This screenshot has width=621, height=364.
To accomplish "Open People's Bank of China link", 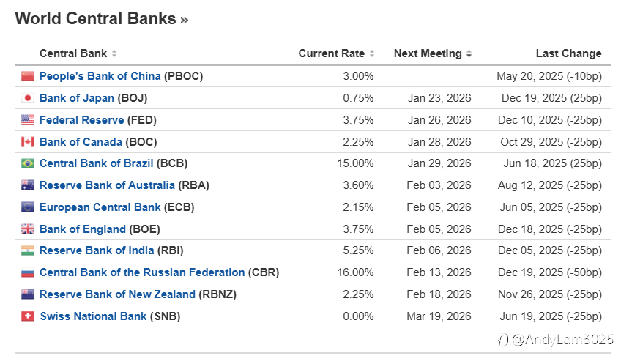I will pyautogui.click(x=100, y=76).
